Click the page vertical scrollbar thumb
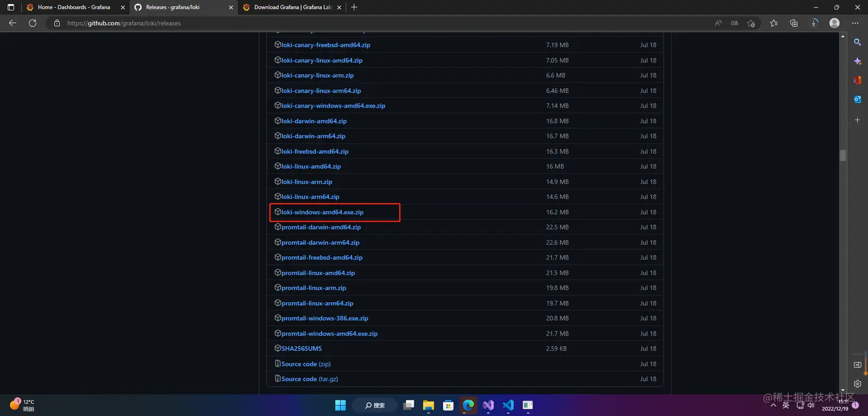 [843, 156]
